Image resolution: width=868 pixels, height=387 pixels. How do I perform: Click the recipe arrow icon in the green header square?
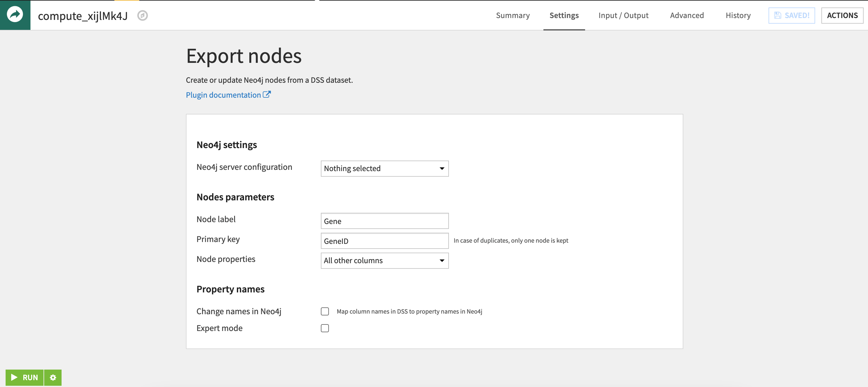click(15, 15)
